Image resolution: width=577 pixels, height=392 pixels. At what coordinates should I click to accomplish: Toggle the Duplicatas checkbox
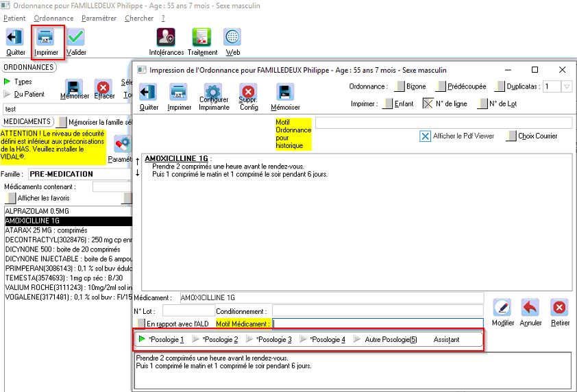pyautogui.click(x=500, y=86)
